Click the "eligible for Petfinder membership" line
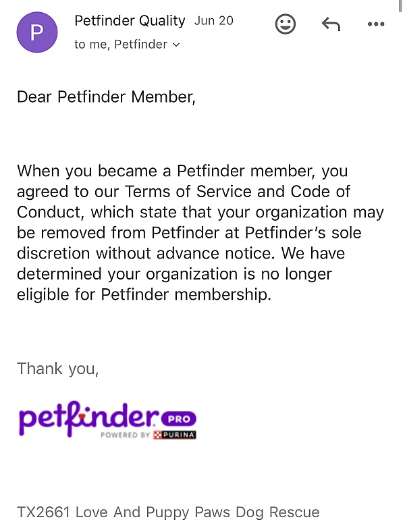This screenshot has width=405, height=532. pos(144,294)
